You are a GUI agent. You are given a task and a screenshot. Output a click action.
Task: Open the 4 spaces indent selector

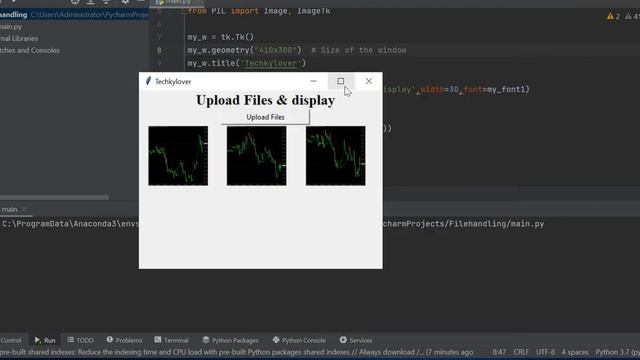click(x=575, y=352)
